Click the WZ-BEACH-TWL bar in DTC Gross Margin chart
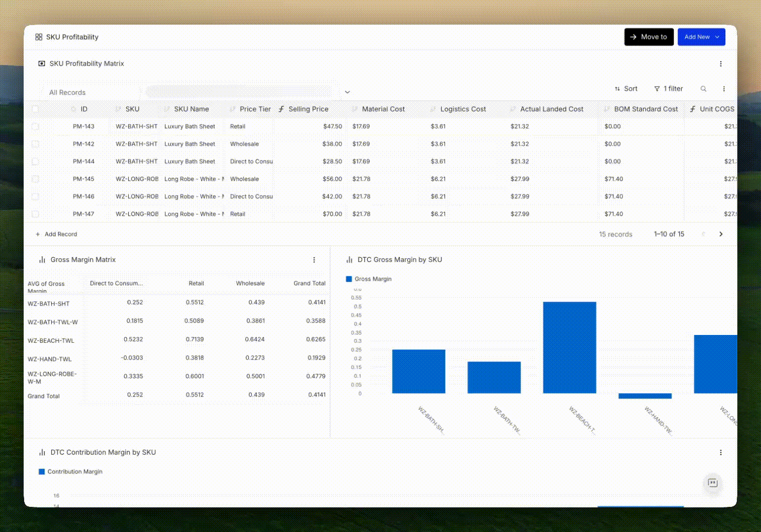Image resolution: width=761 pixels, height=532 pixels. point(569,347)
